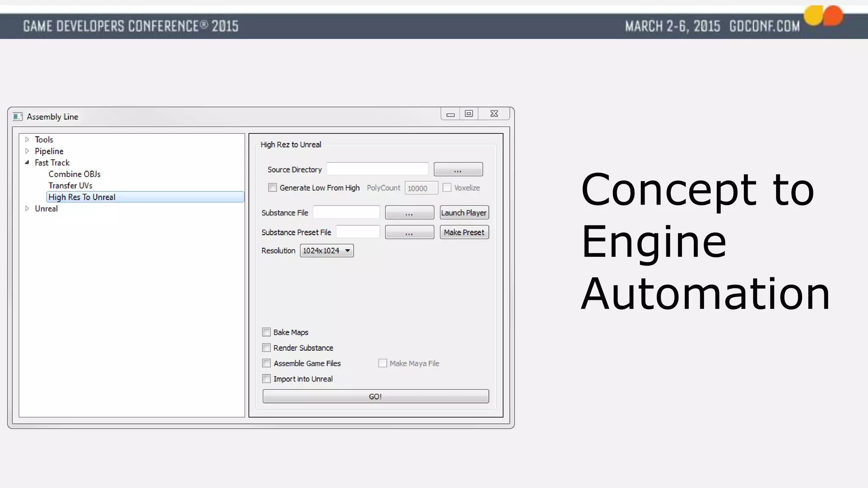Click the Assembly Line window icon

point(17,116)
